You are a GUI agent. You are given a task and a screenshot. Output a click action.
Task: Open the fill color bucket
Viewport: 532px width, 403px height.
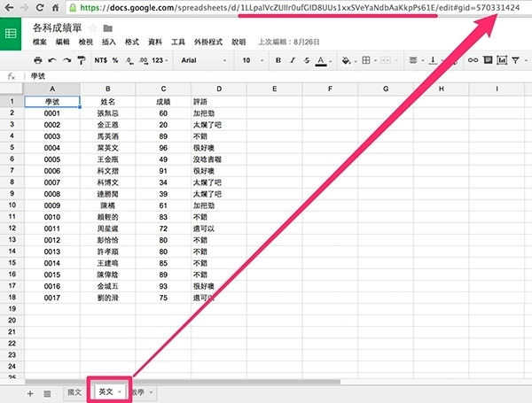pos(346,60)
